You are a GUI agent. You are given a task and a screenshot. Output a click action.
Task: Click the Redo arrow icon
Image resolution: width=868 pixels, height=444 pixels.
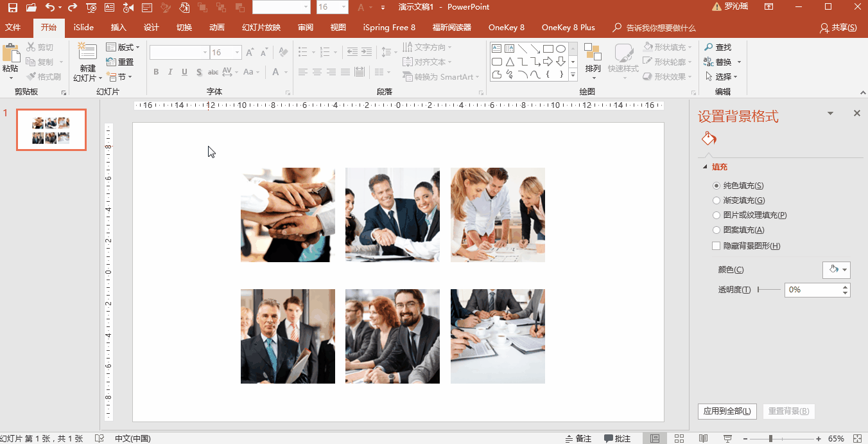(72, 7)
